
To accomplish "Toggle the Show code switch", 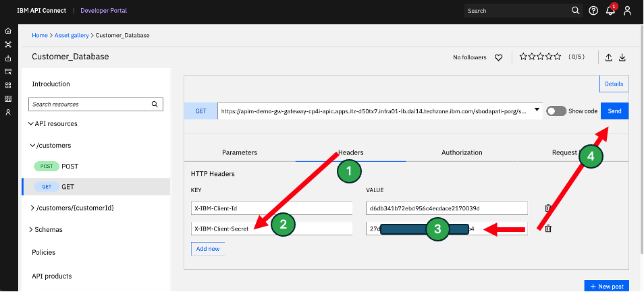I will point(556,111).
